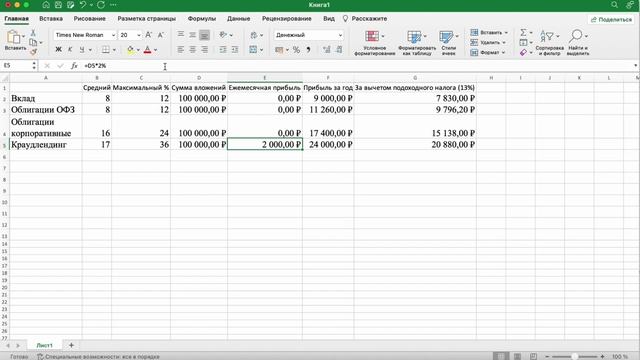
Task: Click the Home icon in title bar
Action: (46, 5)
